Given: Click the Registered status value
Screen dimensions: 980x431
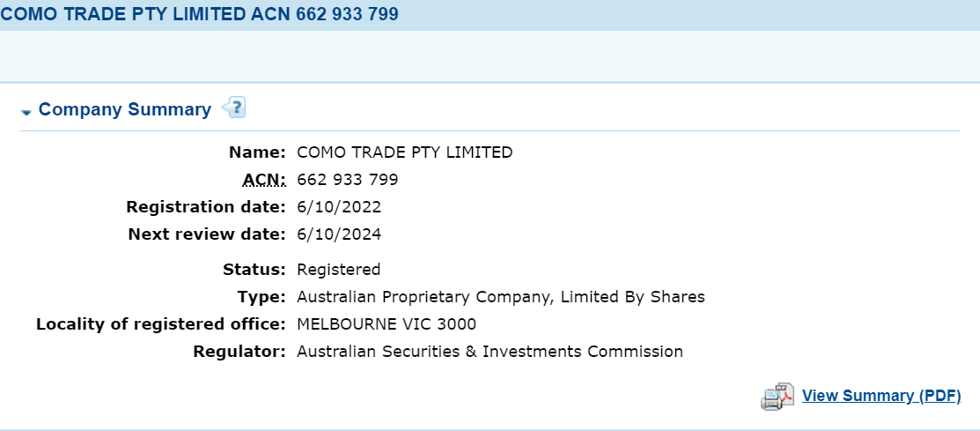Looking at the screenshot, I should coord(339,270).
